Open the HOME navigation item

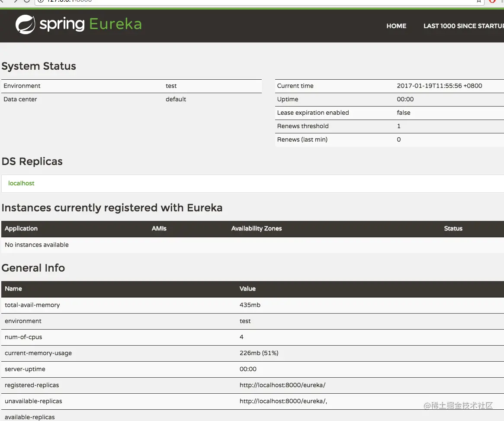[x=396, y=26]
